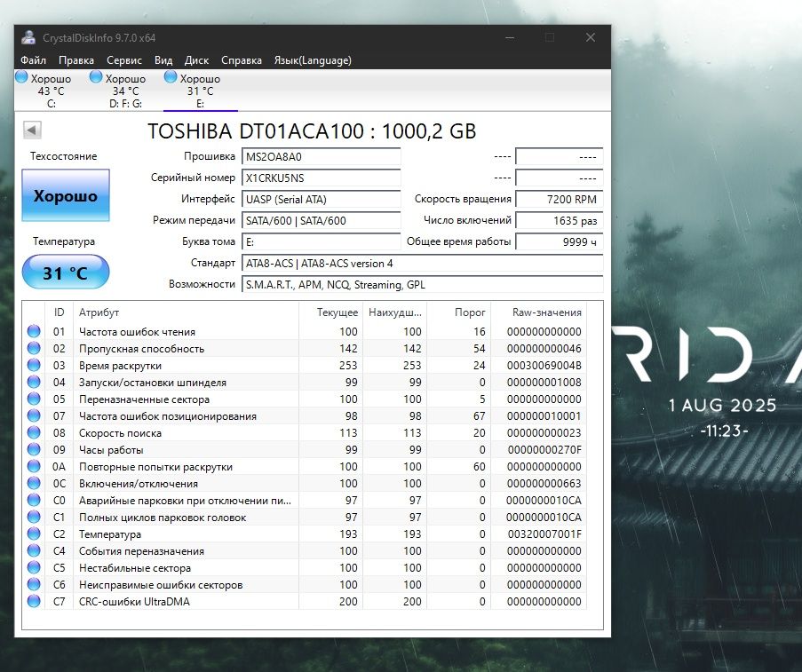Image resolution: width=802 pixels, height=672 pixels.
Task: Click status dot for attribute C6
Action: [x=34, y=584]
